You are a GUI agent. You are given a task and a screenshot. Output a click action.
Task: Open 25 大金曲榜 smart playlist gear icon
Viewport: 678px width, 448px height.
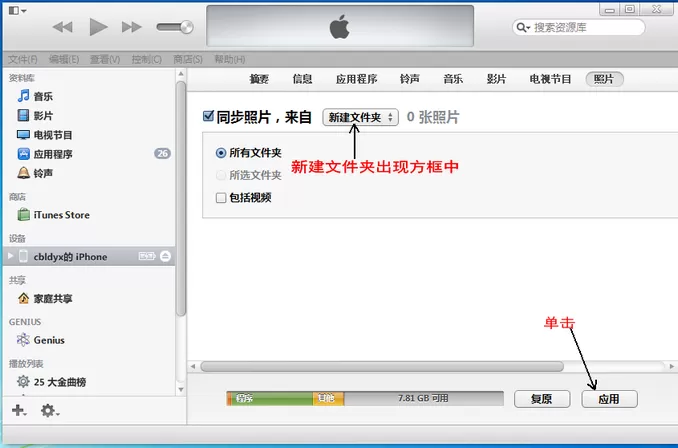coord(23,381)
